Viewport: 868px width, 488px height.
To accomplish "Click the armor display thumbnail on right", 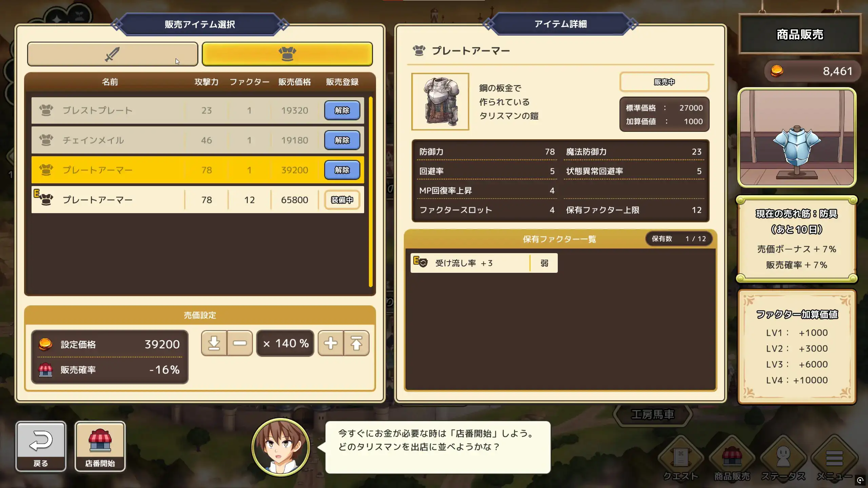I will 797,138.
